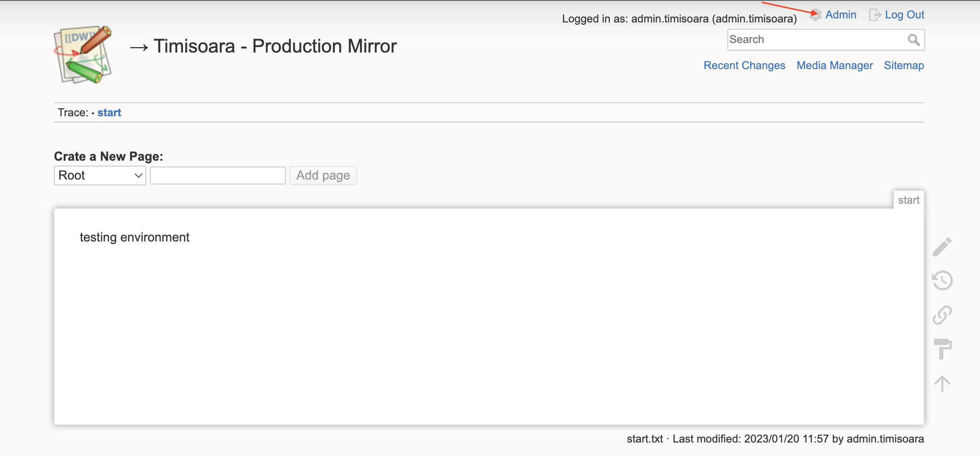
Task: Click the Admin gear icon
Action: [x=815, y=15]
